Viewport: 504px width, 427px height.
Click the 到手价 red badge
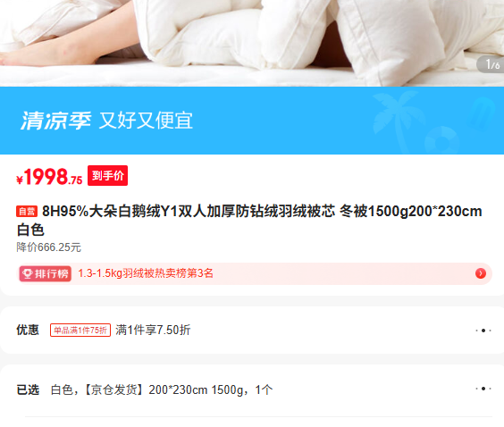click(107, 175)
